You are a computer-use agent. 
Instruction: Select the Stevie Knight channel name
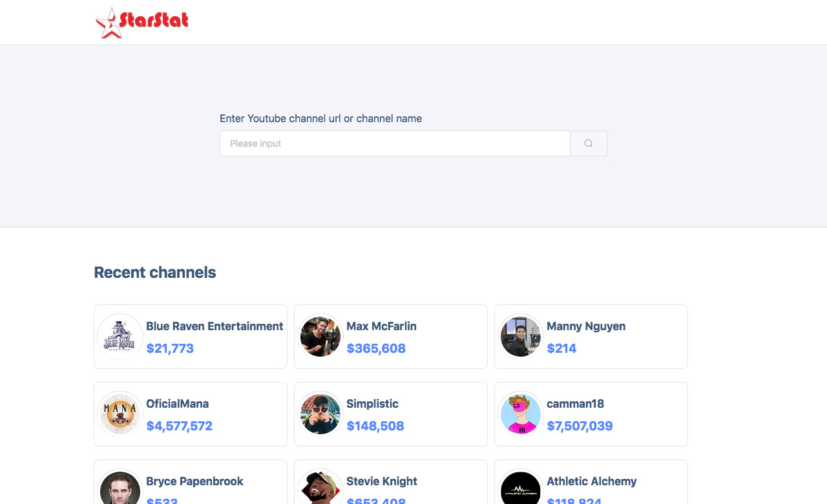pyautogui.click(x=382, y=481)
